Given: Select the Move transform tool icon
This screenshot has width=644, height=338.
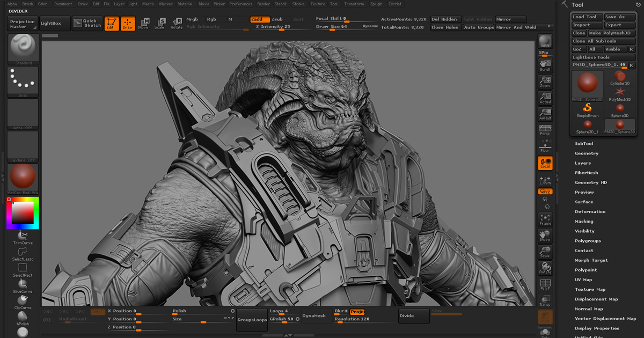Looking at the screenshot, I should pyautogui.click(x=143, y=23).
